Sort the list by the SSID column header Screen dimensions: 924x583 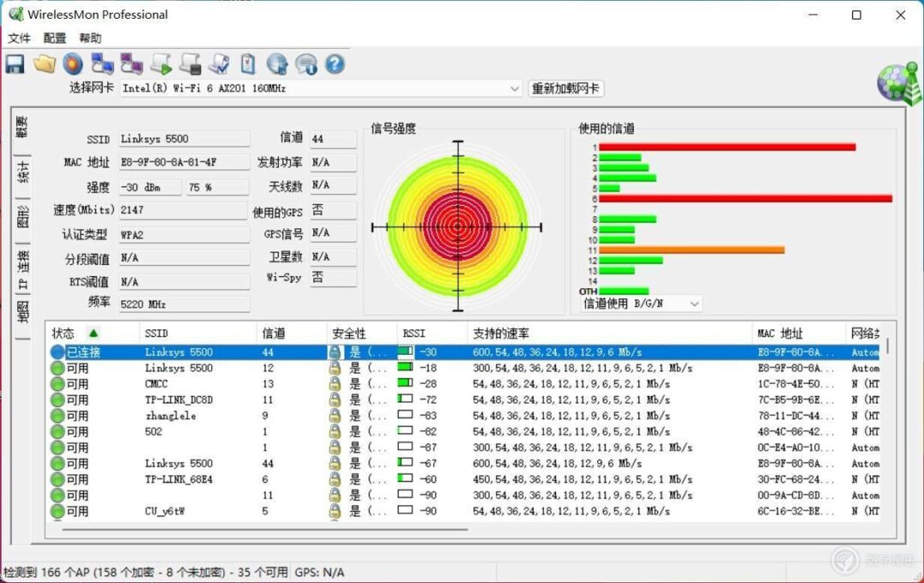coord(198,333)
